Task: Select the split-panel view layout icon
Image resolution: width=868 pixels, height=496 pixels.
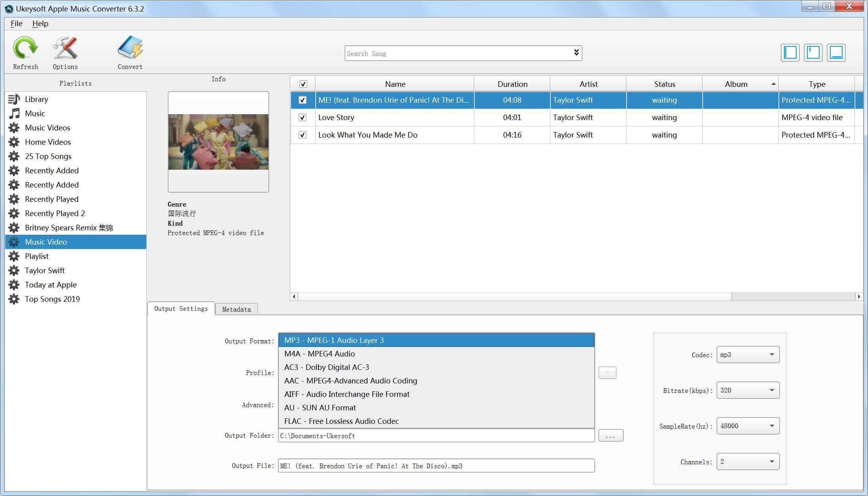Action: tap(813, 52)
